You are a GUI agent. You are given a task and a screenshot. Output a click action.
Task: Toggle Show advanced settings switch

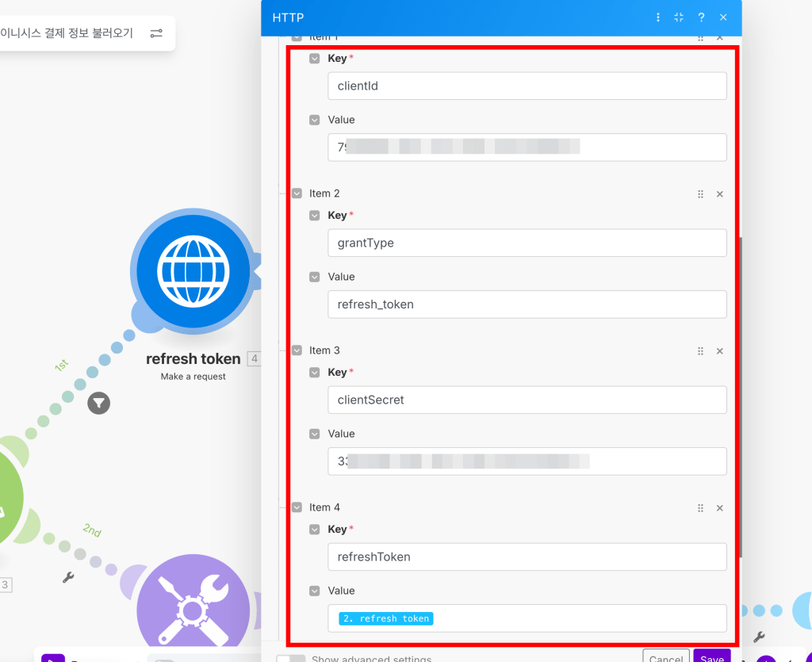tap(290, 659)
